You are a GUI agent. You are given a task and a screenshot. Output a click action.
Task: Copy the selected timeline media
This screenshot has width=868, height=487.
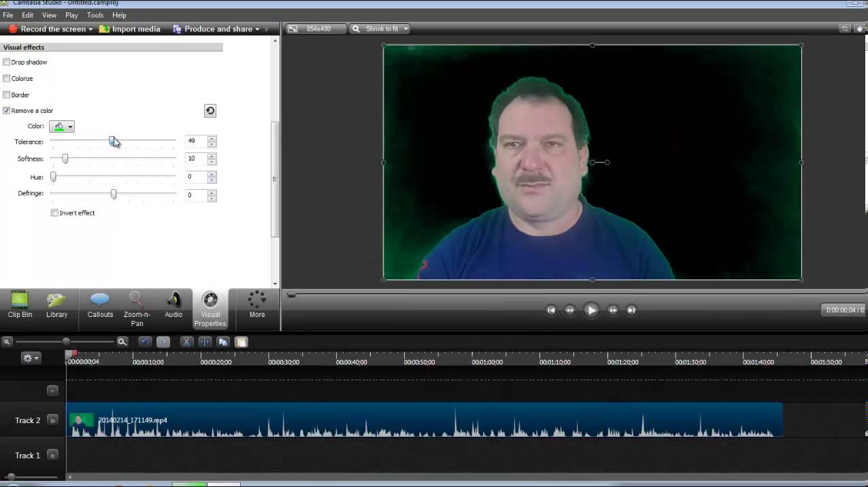(x=223, y=341)
